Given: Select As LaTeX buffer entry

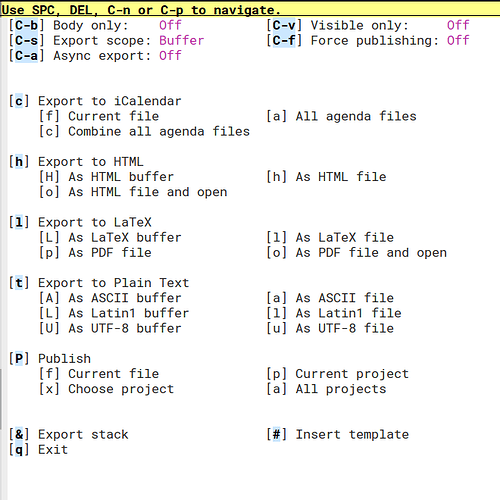Looking at the screenshot, I should tap(110, 238).
